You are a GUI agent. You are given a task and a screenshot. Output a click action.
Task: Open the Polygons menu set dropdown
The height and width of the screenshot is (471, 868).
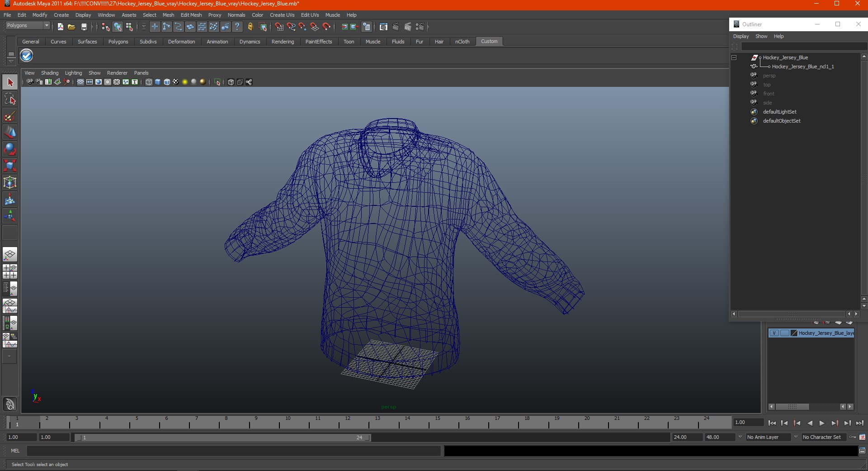(28, 26)
